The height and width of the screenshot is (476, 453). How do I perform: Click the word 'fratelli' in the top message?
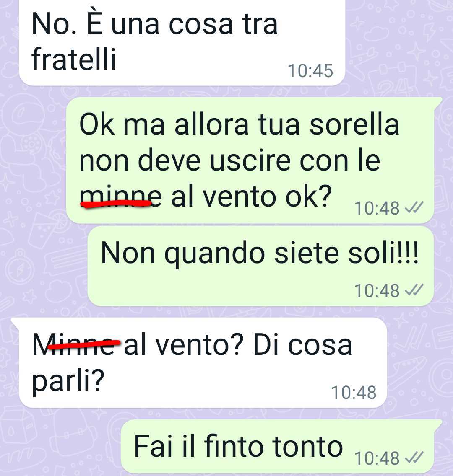pyautogui.click(x=74, y=59)
